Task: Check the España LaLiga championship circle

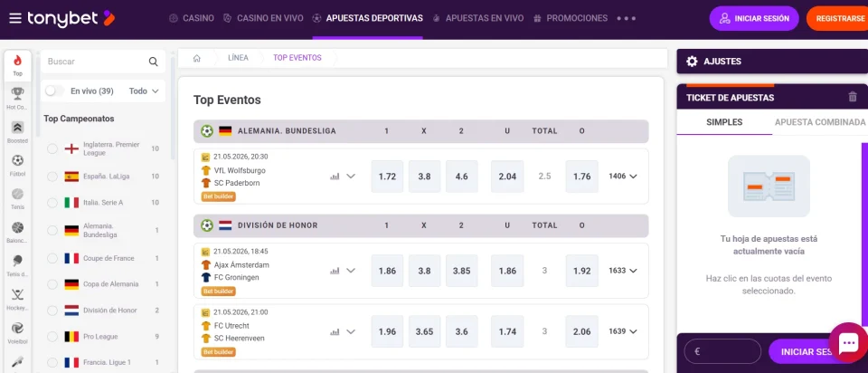Action: 52,177
